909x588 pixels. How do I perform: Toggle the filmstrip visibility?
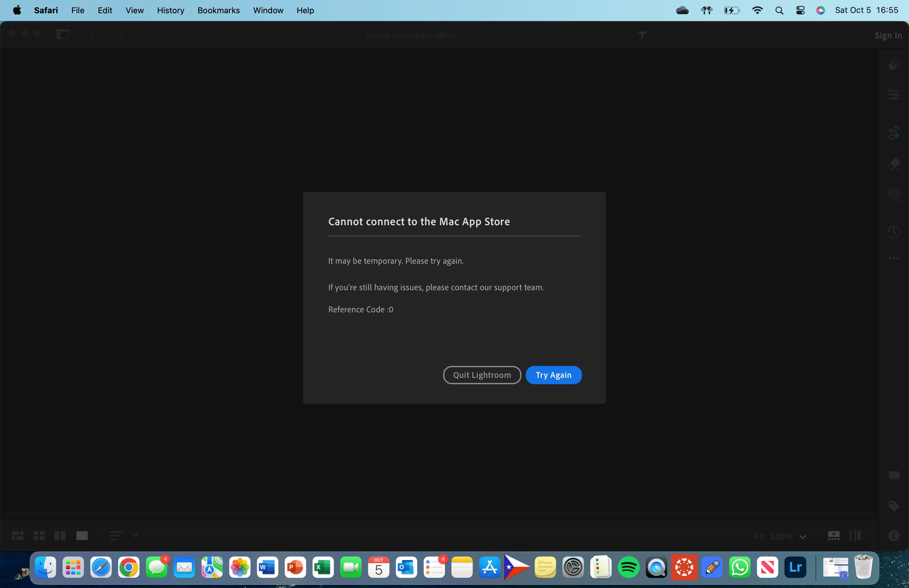point(833,536)
